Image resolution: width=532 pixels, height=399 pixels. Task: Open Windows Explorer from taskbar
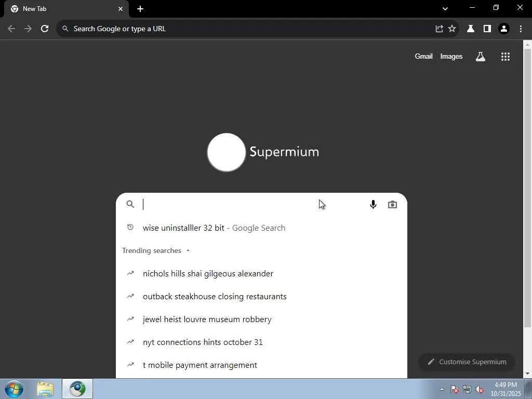coord(45,389)
